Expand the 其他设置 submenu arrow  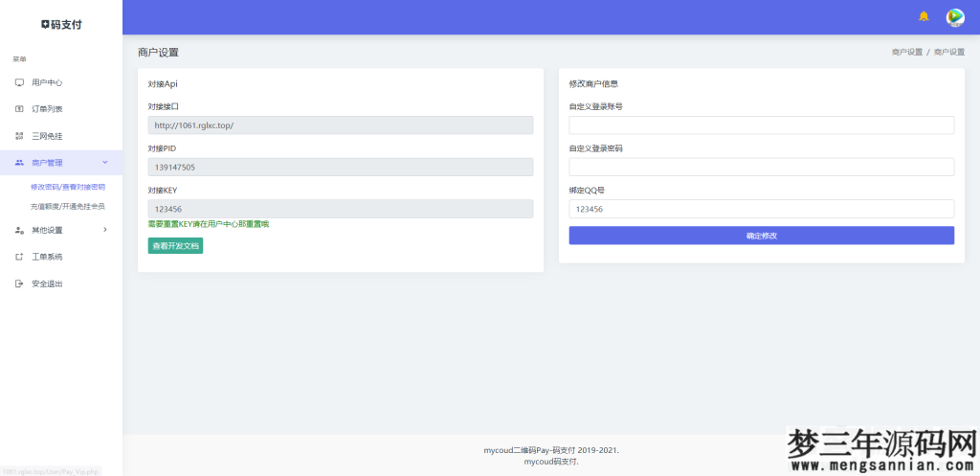104,230
